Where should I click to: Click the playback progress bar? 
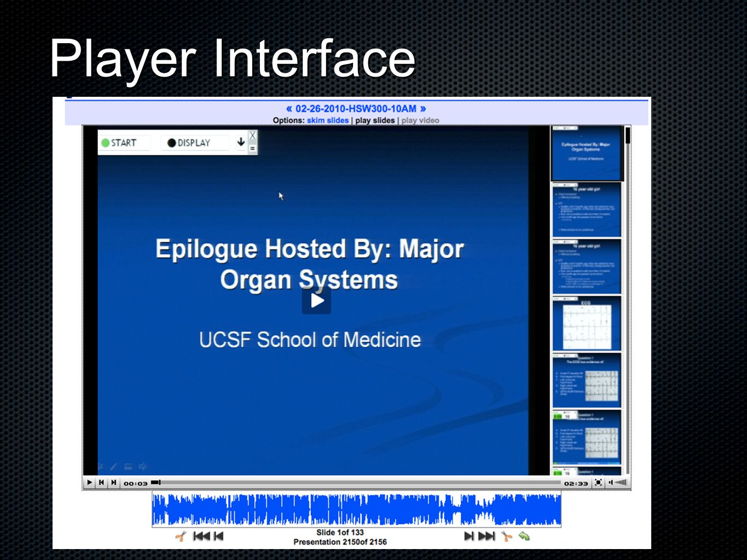tap(356, 482)
